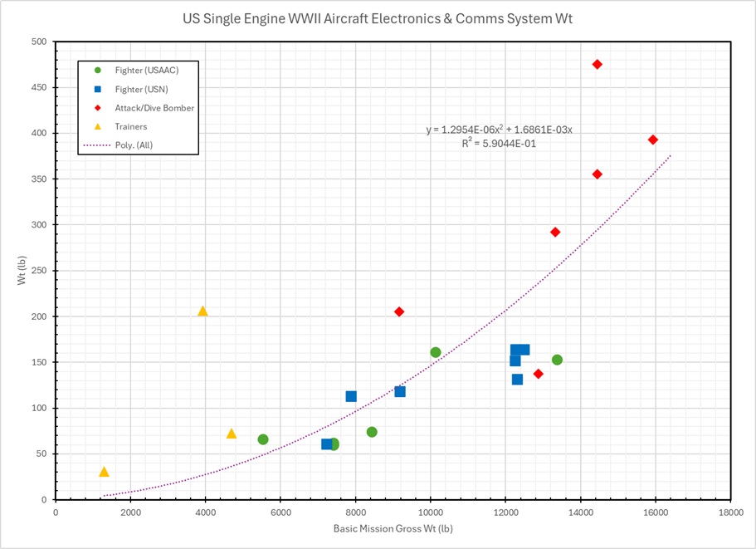The height and width of the screenshot is (549, 756).
Task: Select the chart title text
Action: 378,17
